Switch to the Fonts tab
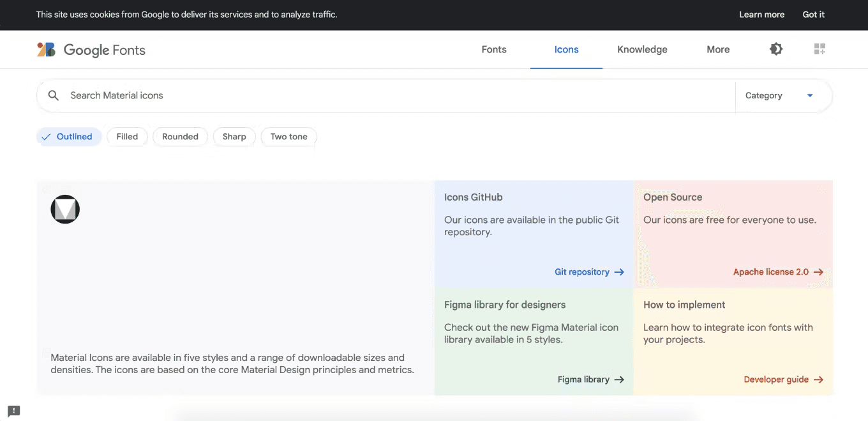868x421 pixels. pyautogui.click(x=494, y=50)
